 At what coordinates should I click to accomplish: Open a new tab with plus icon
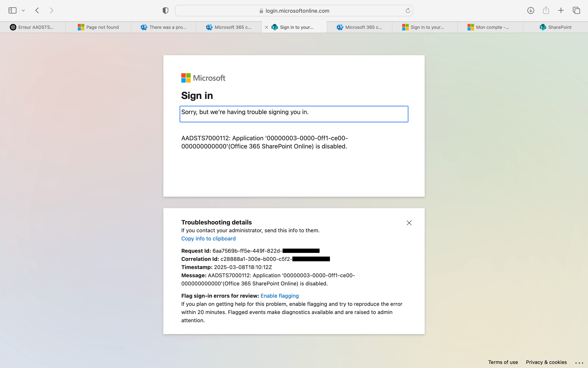[x=561, y=10]
